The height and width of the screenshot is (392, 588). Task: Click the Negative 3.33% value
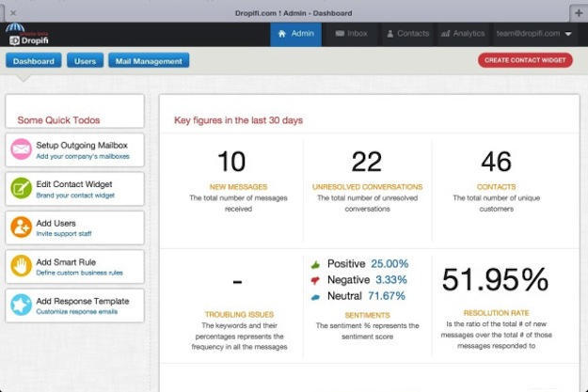point(391,280)
